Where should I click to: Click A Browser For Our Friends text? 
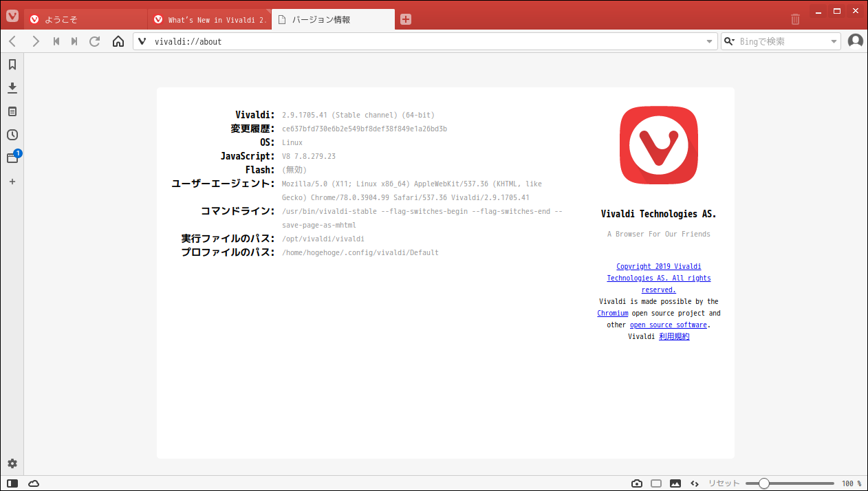(x=659, y=234)
